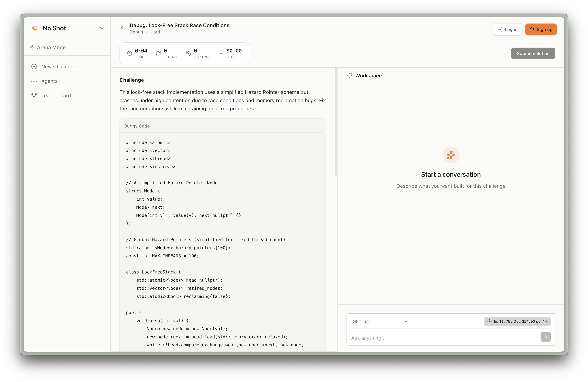Click the No Shot target logo icon
588x382 pixels.
tap(35, 28)
